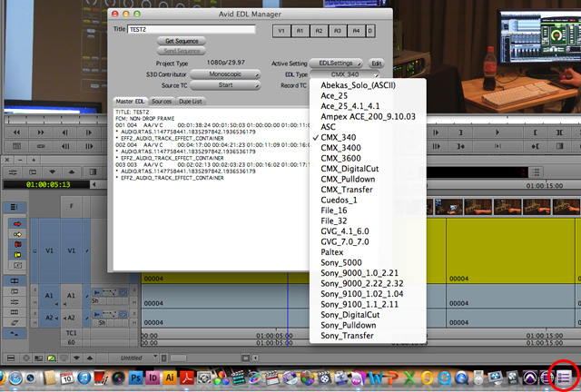Click the Play IN to OUT button
The image size is (581, 392).
pos(497,146)
